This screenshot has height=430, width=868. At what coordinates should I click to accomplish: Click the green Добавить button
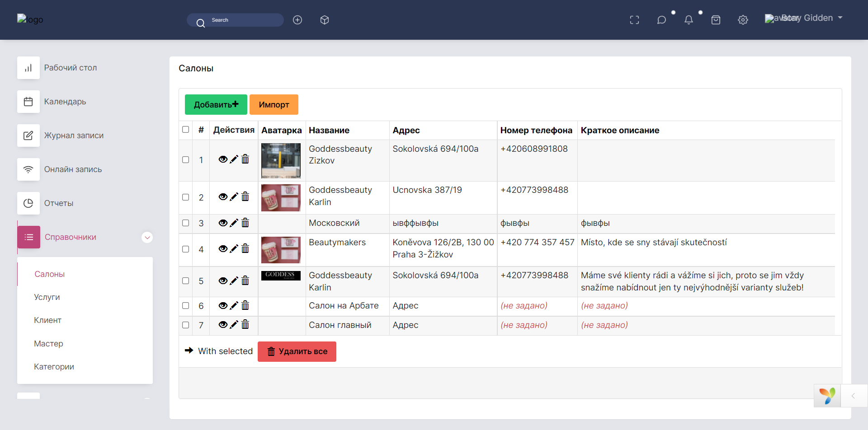tap(216, 104)
